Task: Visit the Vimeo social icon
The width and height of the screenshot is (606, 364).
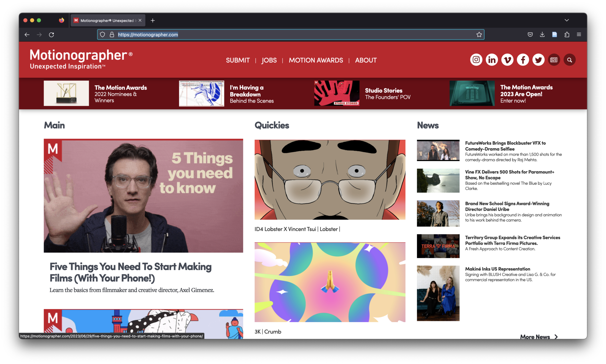Action: point(507,60)
